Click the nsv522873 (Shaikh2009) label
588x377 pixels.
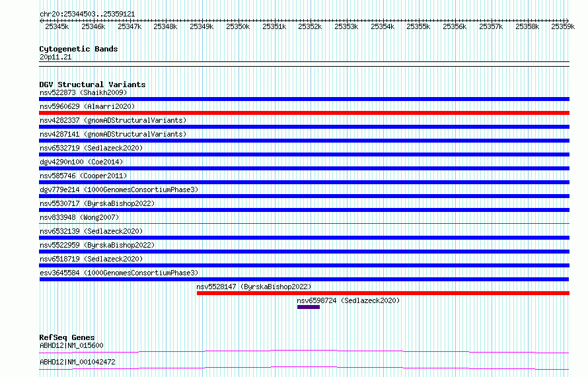click(83, 92)
